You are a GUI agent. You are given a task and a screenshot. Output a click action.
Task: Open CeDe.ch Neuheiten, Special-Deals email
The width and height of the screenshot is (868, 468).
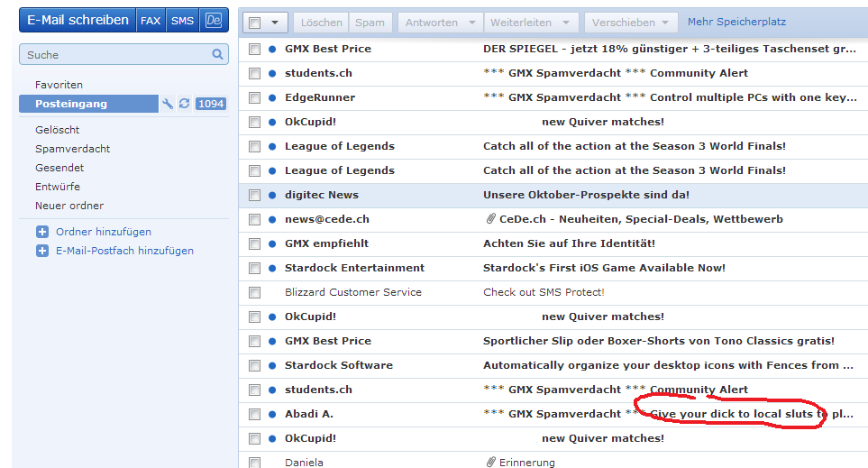click(641, 219)
